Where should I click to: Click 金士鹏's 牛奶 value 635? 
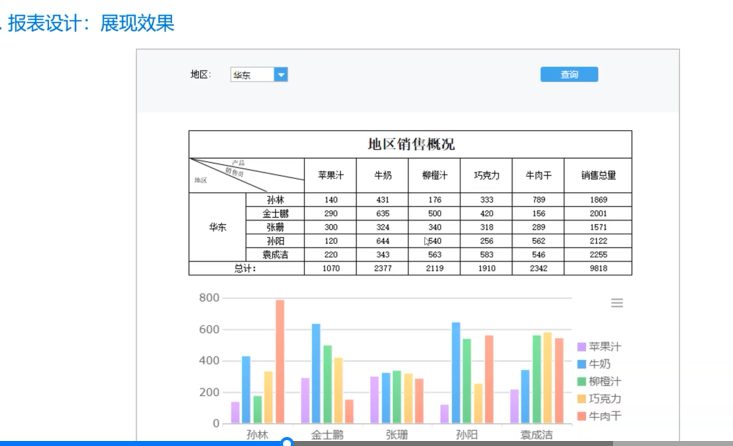click(382, 214)
